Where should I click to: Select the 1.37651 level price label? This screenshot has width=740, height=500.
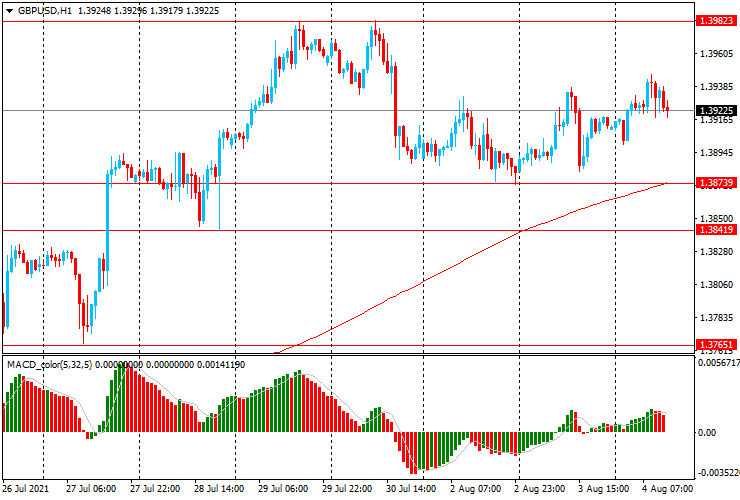pyautogui.click(x=716, y=345)
